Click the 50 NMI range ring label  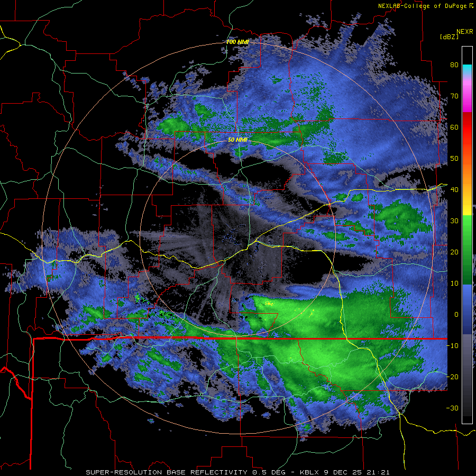click(237, 140)
